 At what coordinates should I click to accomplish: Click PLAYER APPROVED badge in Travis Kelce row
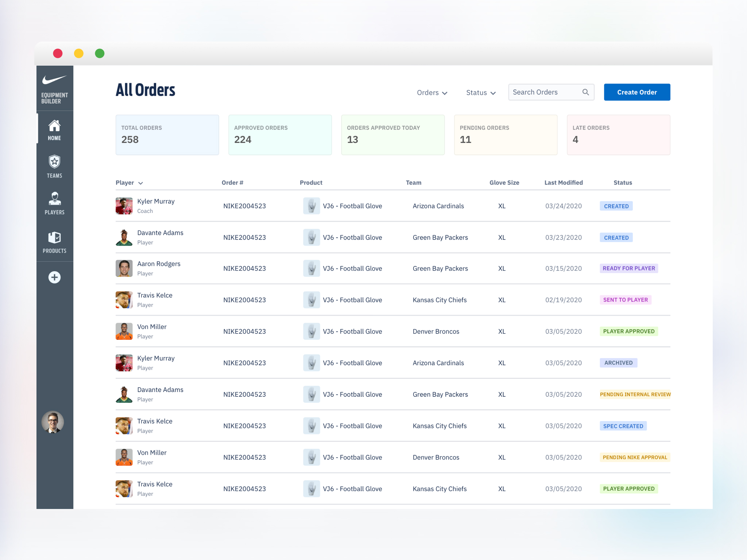[x=628, y=489]
